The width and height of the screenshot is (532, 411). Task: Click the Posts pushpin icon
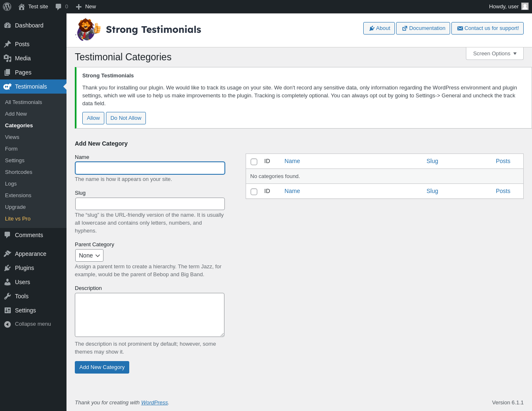pos(7,44)
